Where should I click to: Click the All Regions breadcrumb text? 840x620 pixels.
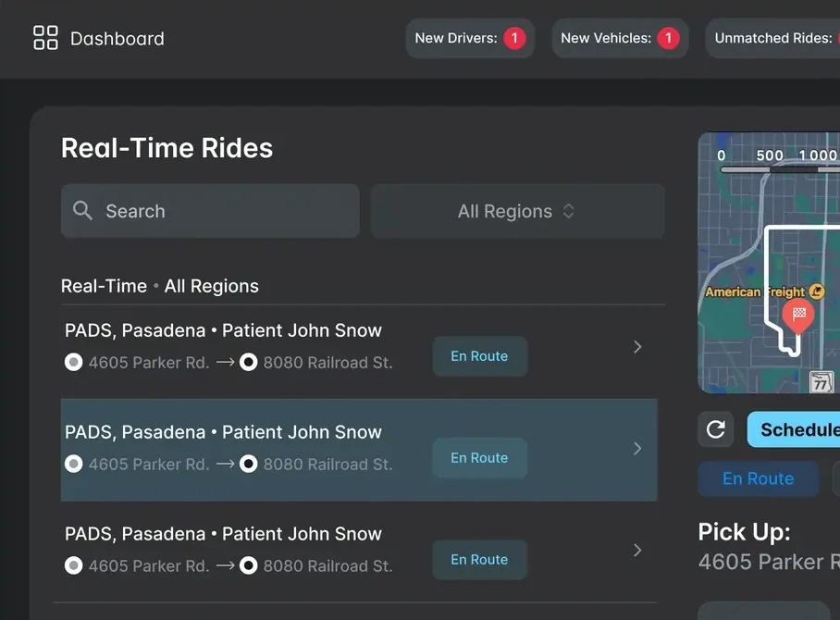[x=211, y=286]
